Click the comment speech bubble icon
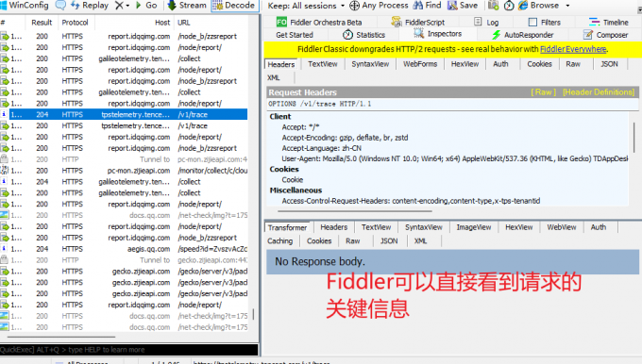 click(60, 6)
